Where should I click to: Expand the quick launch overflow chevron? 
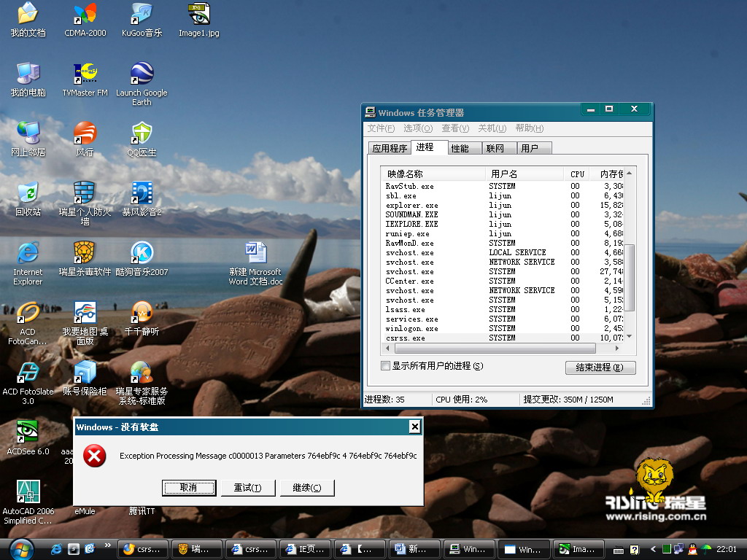[x=108, y=545]
